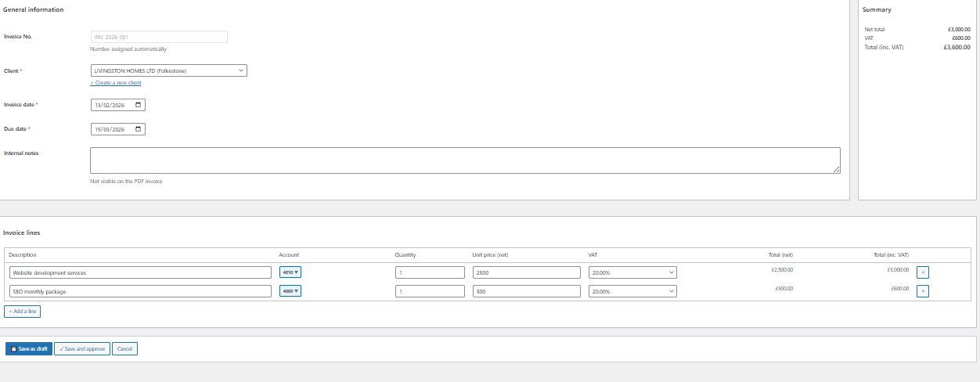Click the General information heading
980x382 pixels.
coord(34,9)
